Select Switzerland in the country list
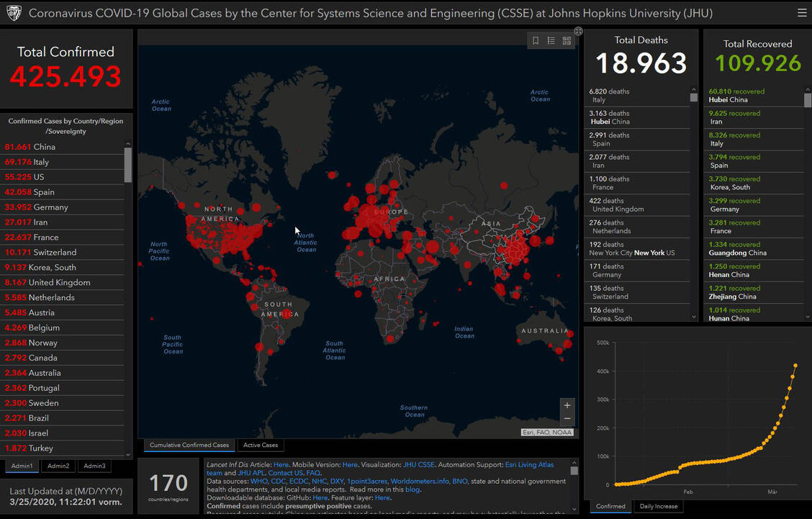This screenshot has height=519, width=812. (x=63, y=252)
